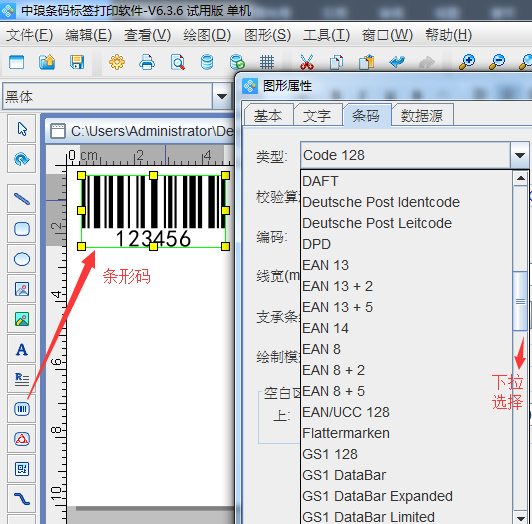This screenshot has height=524, width=532.
Task: Select the line drawing tool
Action: 22,199
